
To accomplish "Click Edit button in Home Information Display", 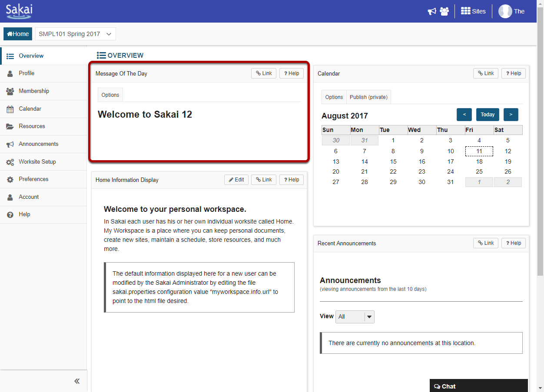I will click(236, 180).
